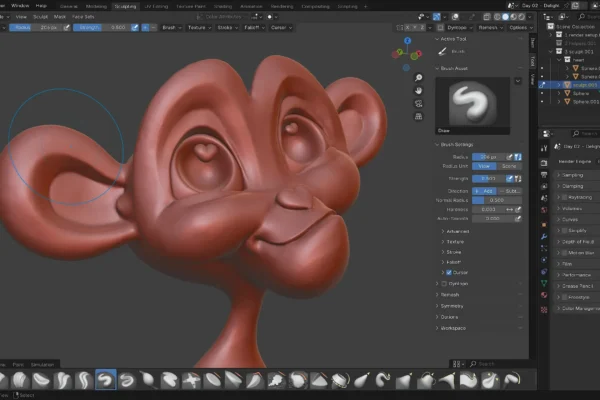600x400 pixels.
Task: Toggle the gizmo display button in viewport header
Action: [436, 17]
